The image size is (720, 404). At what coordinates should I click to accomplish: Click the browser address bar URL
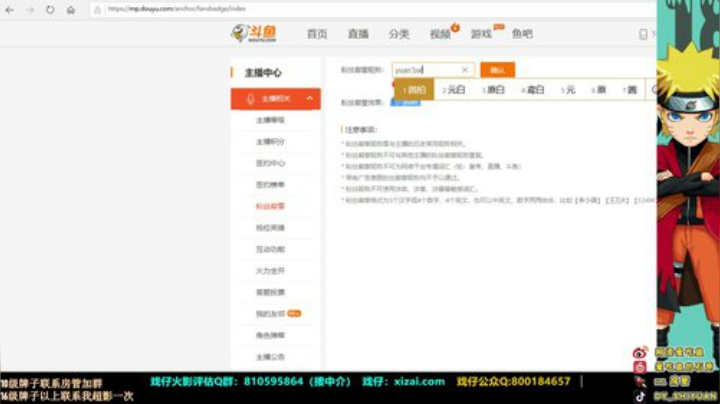(177, 9)
